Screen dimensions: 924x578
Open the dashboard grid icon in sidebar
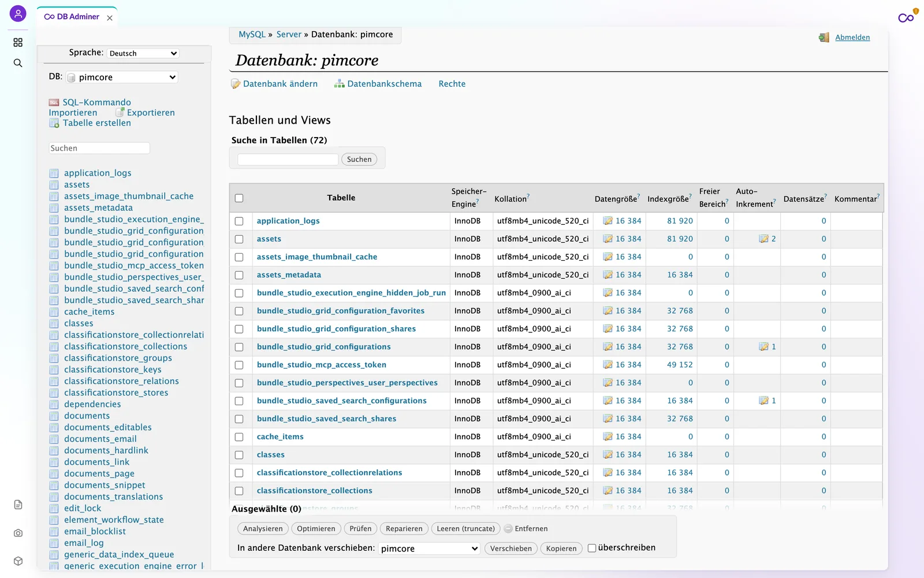[18, 42]
